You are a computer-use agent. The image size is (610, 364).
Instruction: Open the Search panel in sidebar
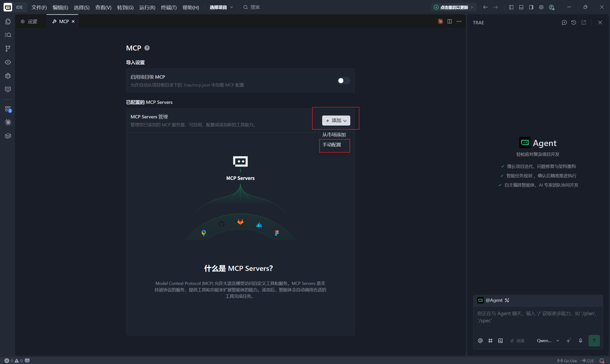(x=8, y=35)
